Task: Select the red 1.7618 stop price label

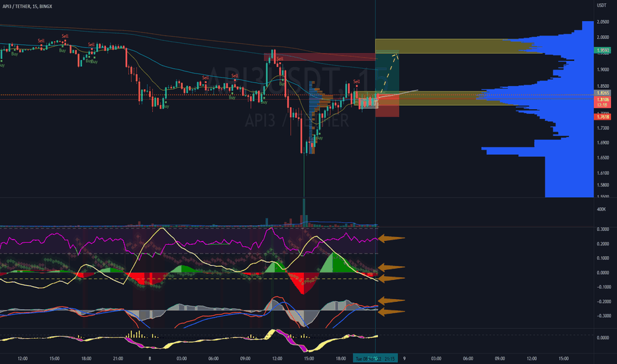Action: (602, 117)
